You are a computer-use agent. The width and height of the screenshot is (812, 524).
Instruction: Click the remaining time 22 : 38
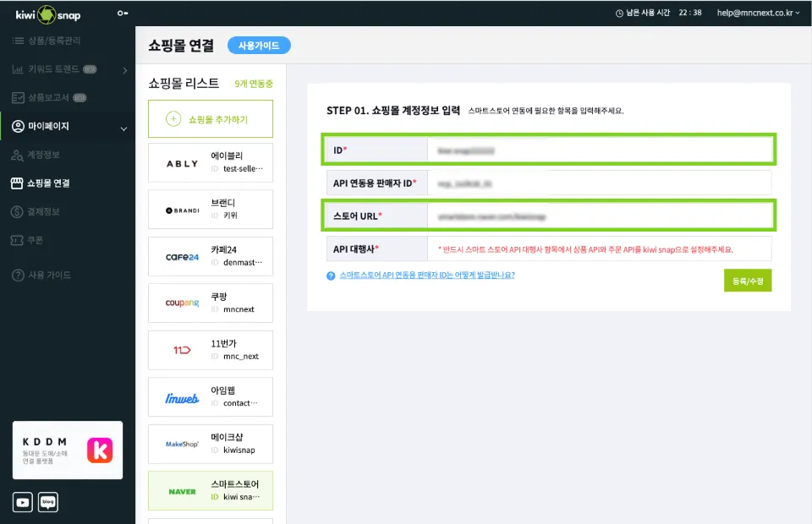[690, 13]
